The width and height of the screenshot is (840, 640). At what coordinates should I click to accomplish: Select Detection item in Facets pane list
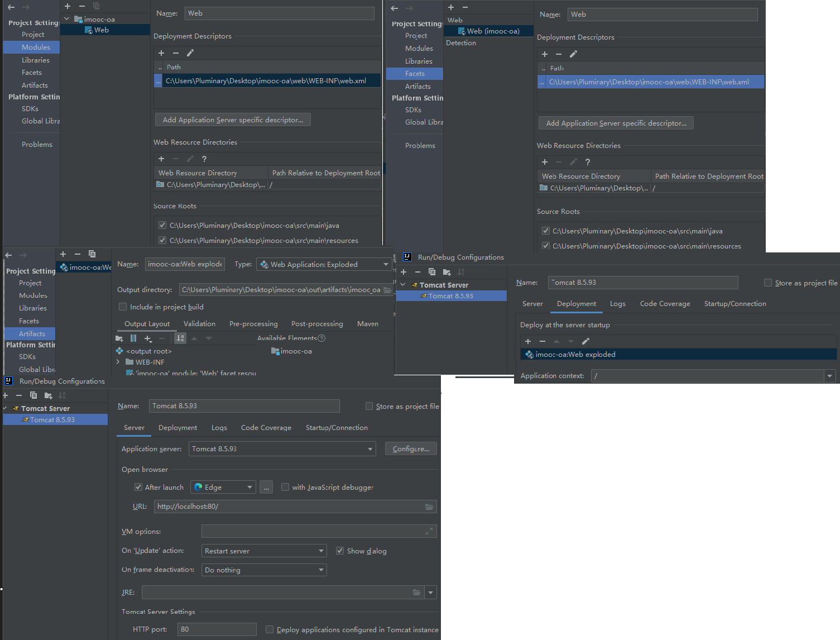461,43
